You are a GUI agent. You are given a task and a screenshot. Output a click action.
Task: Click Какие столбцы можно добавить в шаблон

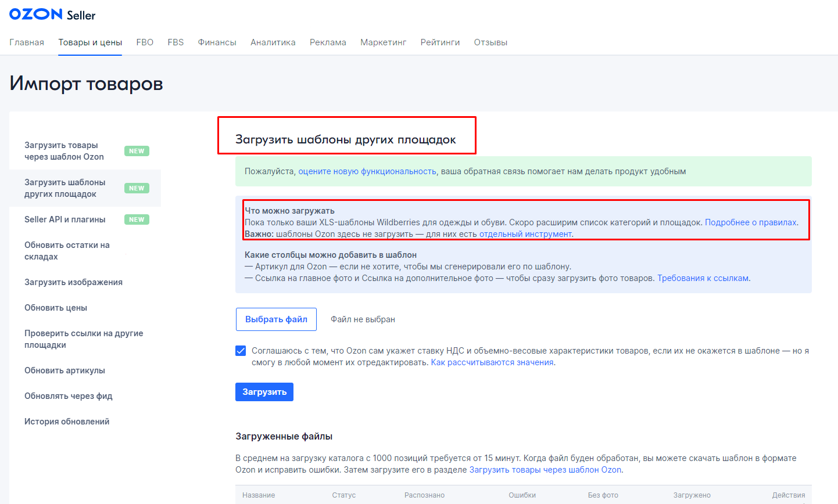[331, 255]
